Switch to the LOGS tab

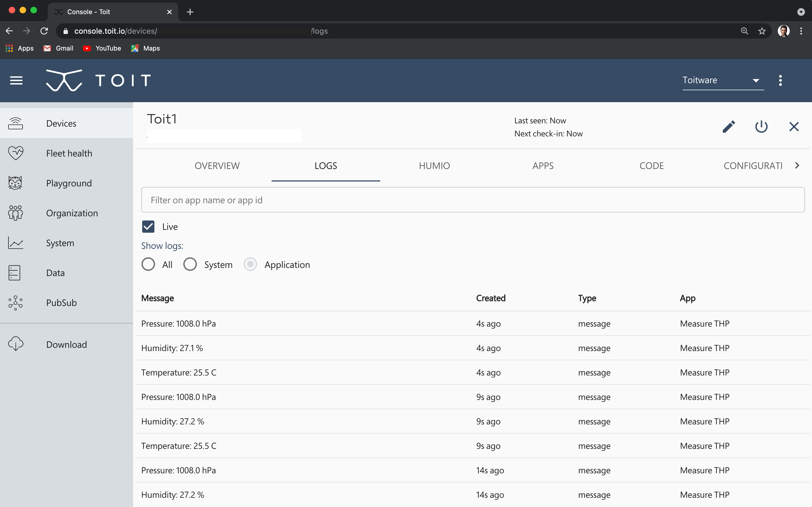(326, 166)
